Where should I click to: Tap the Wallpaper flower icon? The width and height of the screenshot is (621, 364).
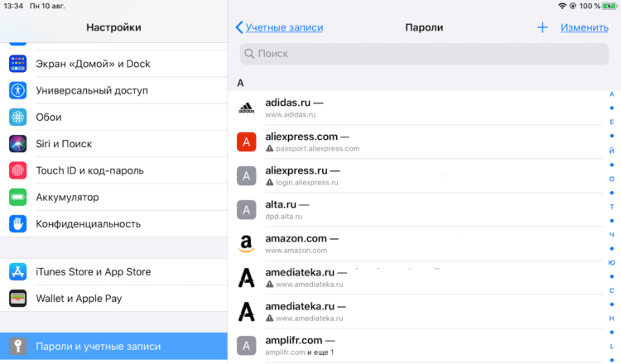point(18,117)
